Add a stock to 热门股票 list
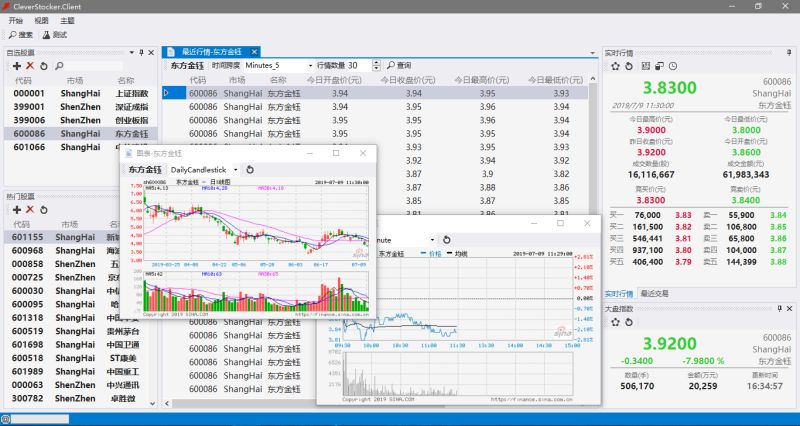The width and height of the screenshot is (800, 426). coord(17,210)
